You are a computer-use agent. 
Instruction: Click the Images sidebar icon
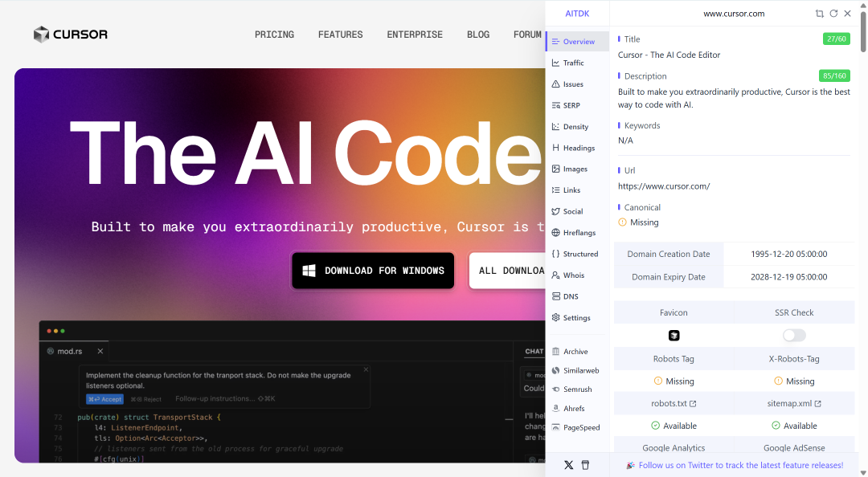[556, 169]
